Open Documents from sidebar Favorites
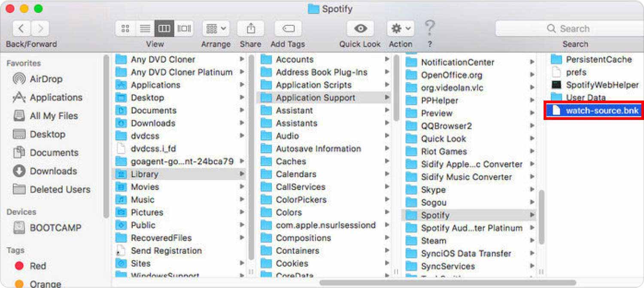Viewport: 644px width, 288px height. click(x=54, y=153)
